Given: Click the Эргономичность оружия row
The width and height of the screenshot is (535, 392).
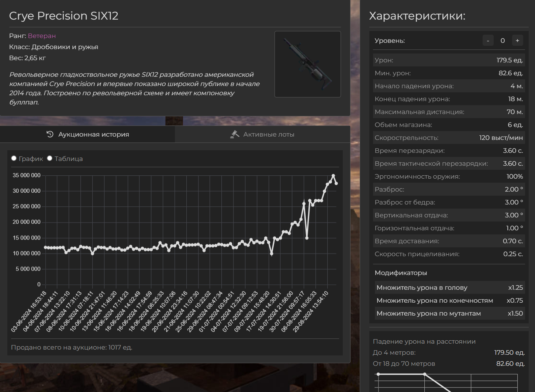Looking at the screenshot, I should (449, 176).
